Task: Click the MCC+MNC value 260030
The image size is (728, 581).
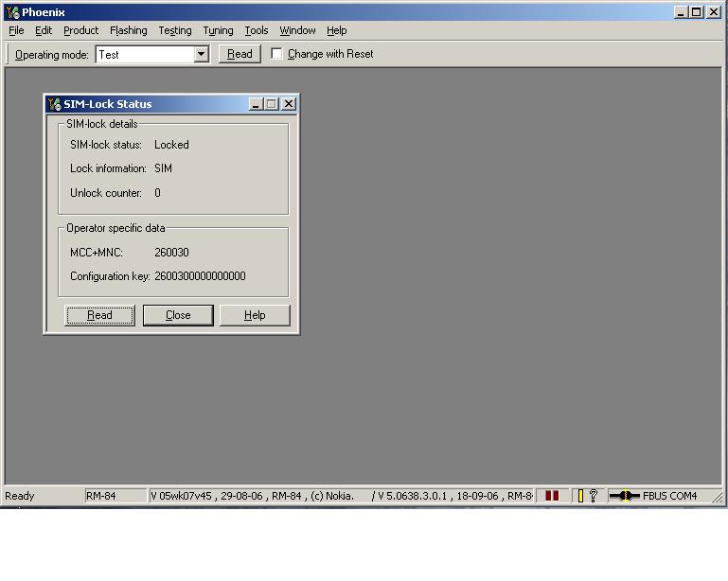Action: 171,253
